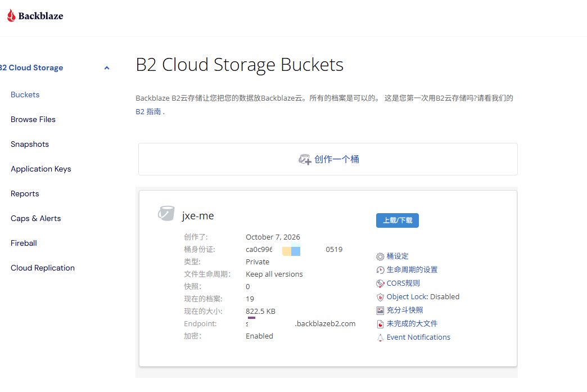Click the 上载/下载 button
Viewport: 587px width, 392px height.
tap(397, 220)
